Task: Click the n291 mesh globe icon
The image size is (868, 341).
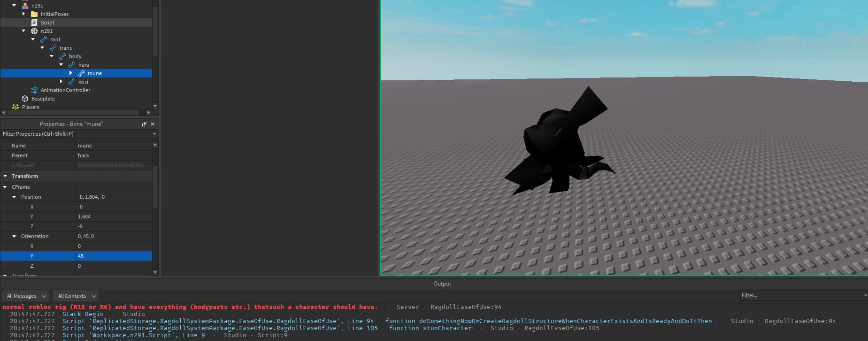Action: click(x=34, y=31)
